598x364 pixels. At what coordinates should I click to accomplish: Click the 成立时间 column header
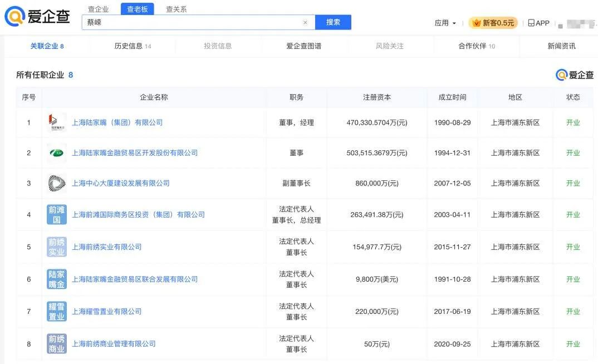pyautogui.click(x=452, y=97)
